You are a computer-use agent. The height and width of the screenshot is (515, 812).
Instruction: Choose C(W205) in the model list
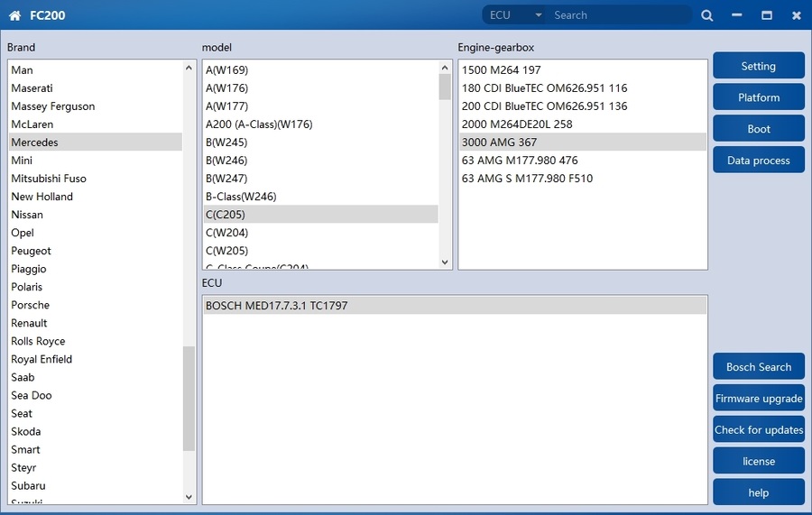pyautogui.click(x=226, y=251)
